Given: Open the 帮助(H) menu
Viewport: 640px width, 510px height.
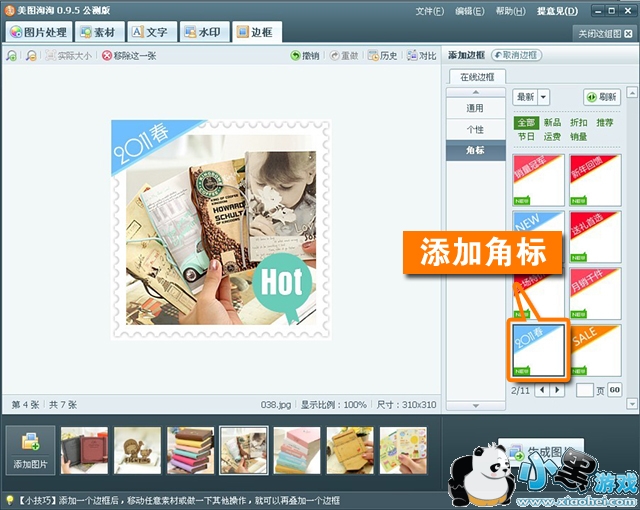Looking at the screenshot, I should (510, 11).
